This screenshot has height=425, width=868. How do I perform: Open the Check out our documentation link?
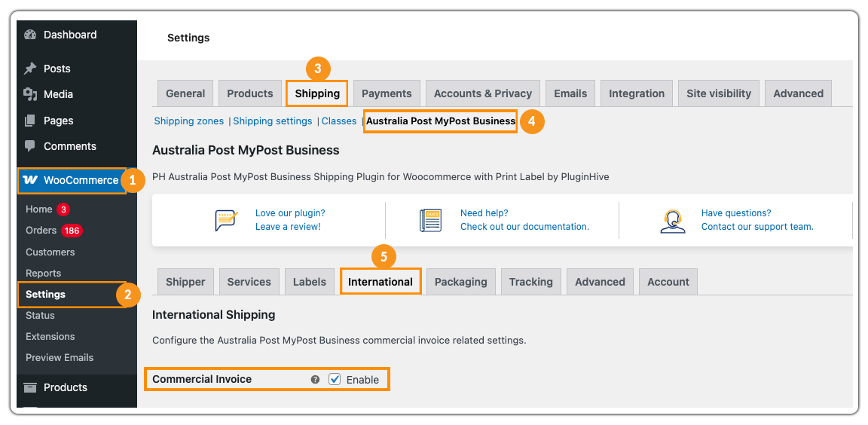click(524, 226)
